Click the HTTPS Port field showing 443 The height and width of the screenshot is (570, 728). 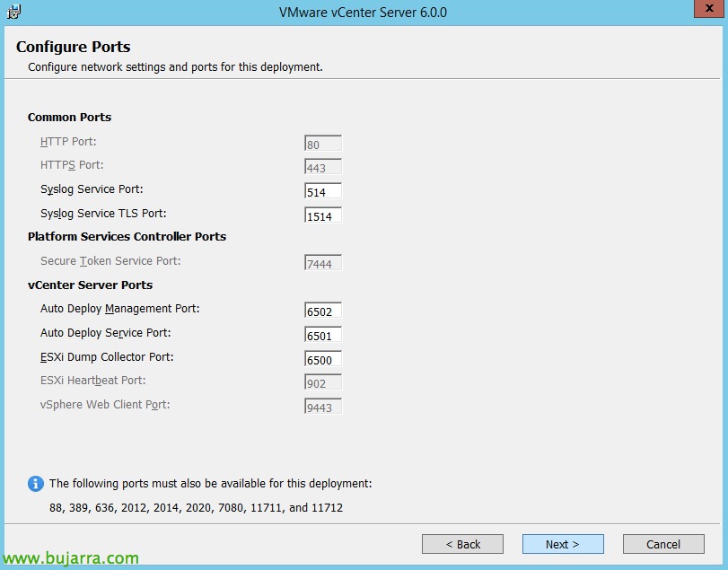click(323, 167)
